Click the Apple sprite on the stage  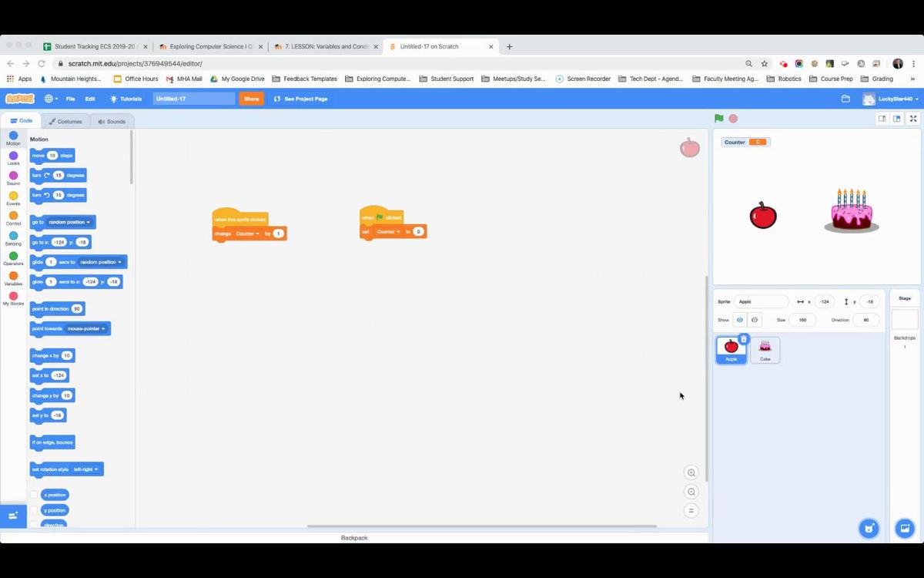763,215
